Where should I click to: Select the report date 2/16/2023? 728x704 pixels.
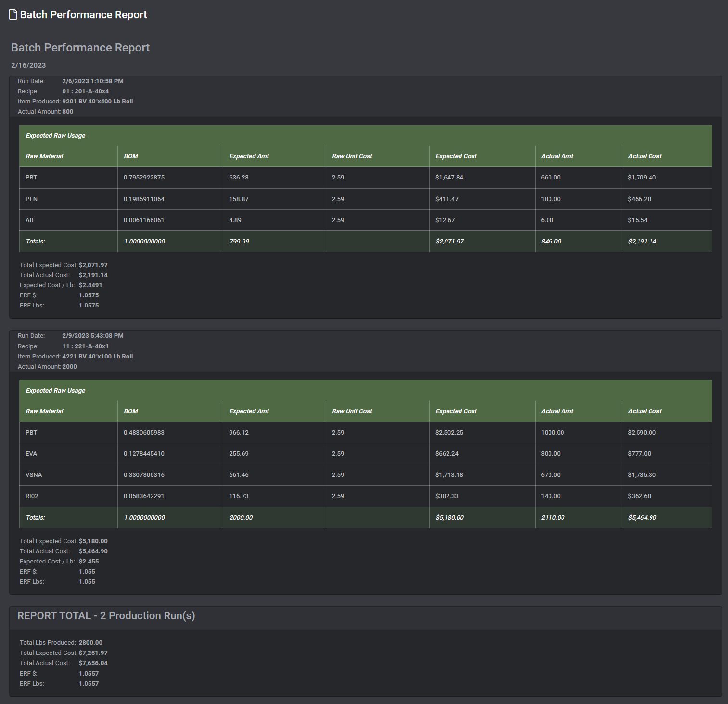28,65
